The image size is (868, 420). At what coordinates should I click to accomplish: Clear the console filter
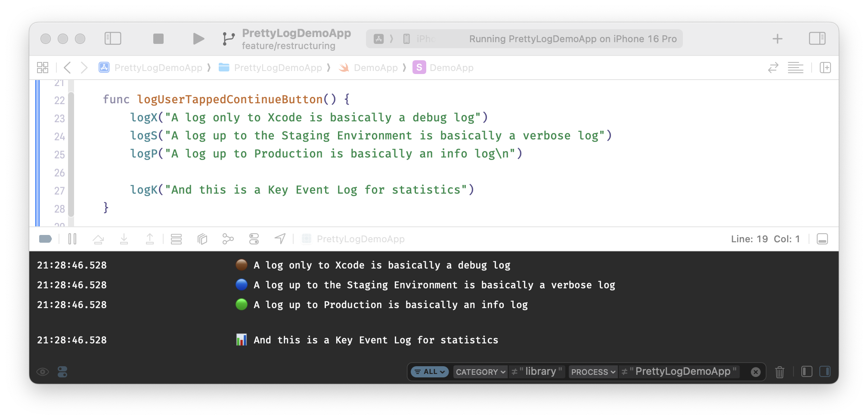756,372
